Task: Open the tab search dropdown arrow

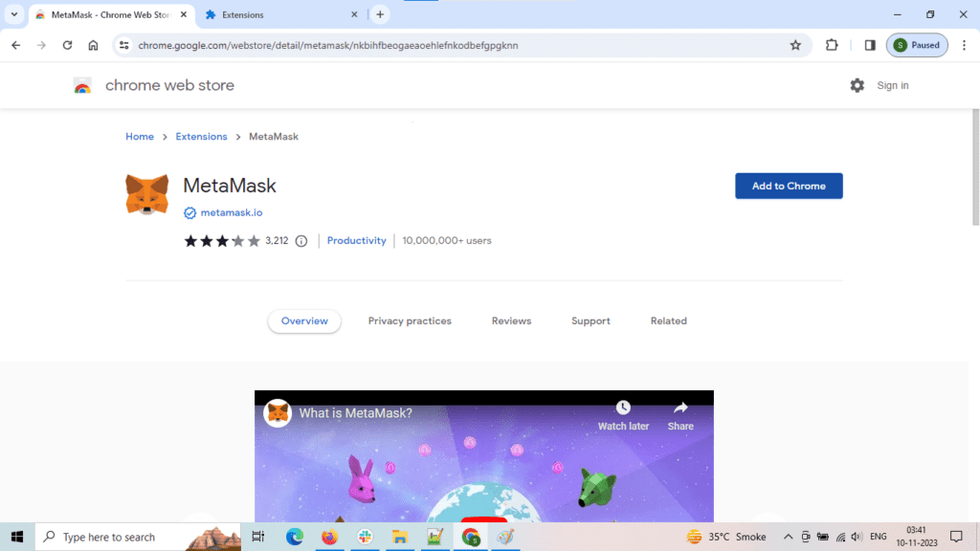Action: click(x=14, y=14)
